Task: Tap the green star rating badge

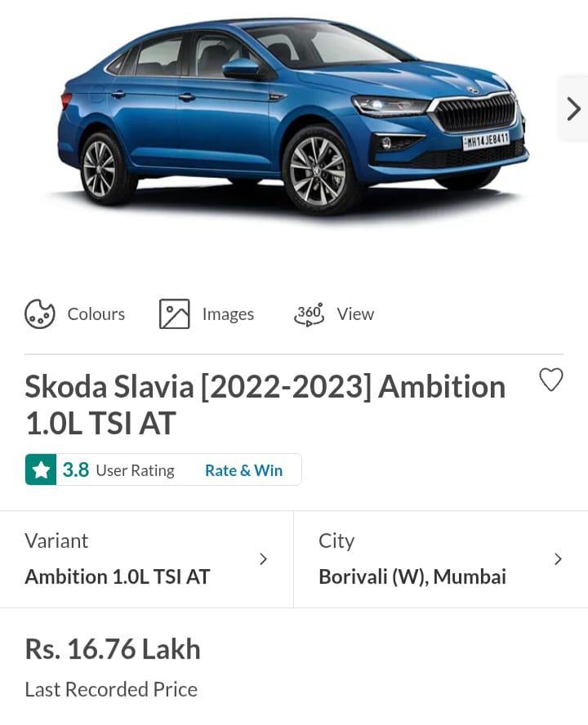Action: point(41,469)
